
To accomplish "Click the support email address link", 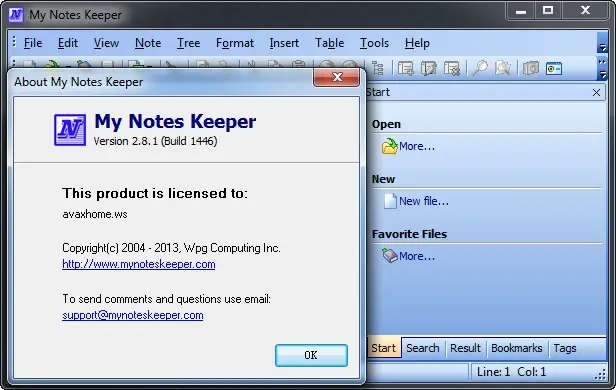I will coord(133,315).
